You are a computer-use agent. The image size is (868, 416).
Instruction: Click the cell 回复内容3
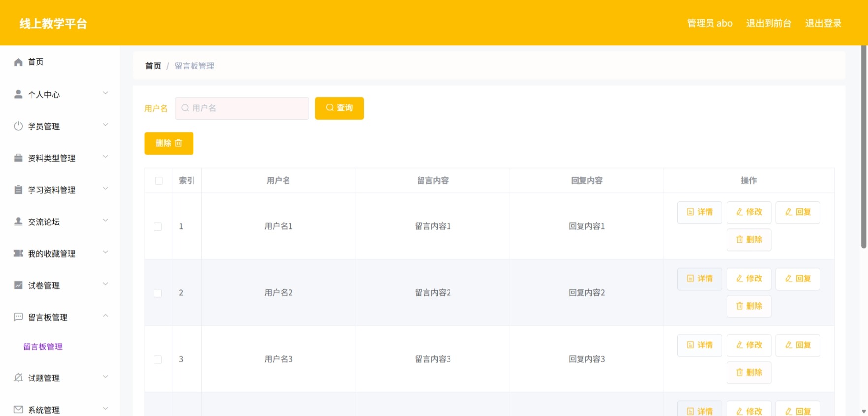click(x=586, y=359)
